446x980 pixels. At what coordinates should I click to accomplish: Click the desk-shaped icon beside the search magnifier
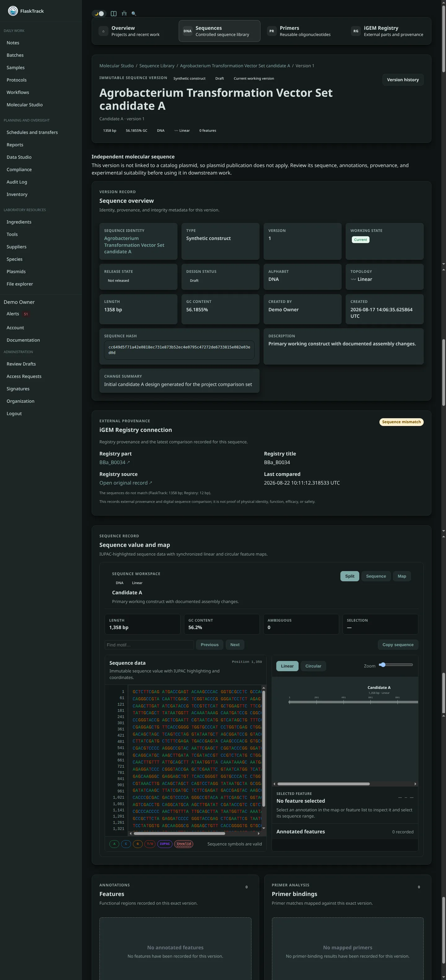[x=124, y=14]
